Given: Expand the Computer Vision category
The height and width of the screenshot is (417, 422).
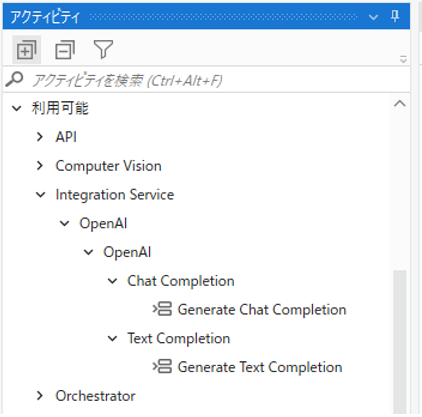Looking at the screenshot, I should point(40,166).
